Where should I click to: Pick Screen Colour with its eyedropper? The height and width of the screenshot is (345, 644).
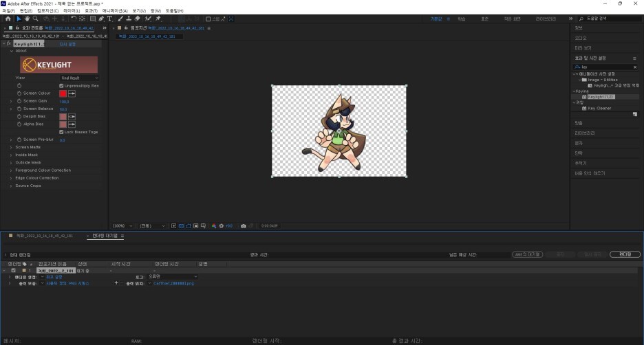point(72,94)
